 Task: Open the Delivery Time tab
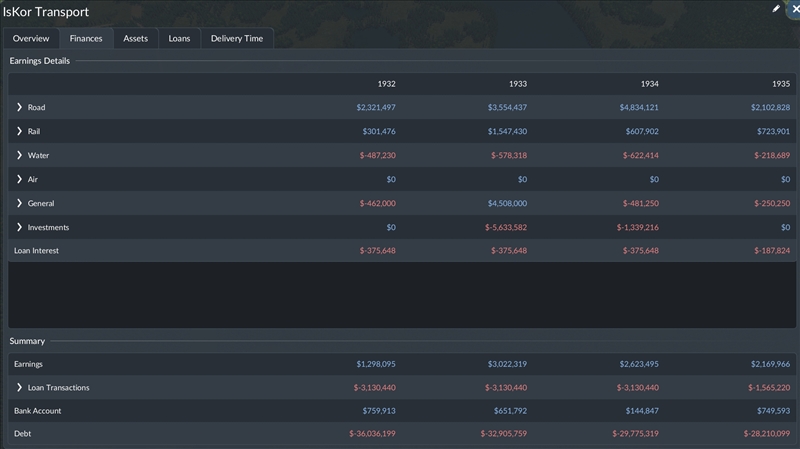click(237, 38)
